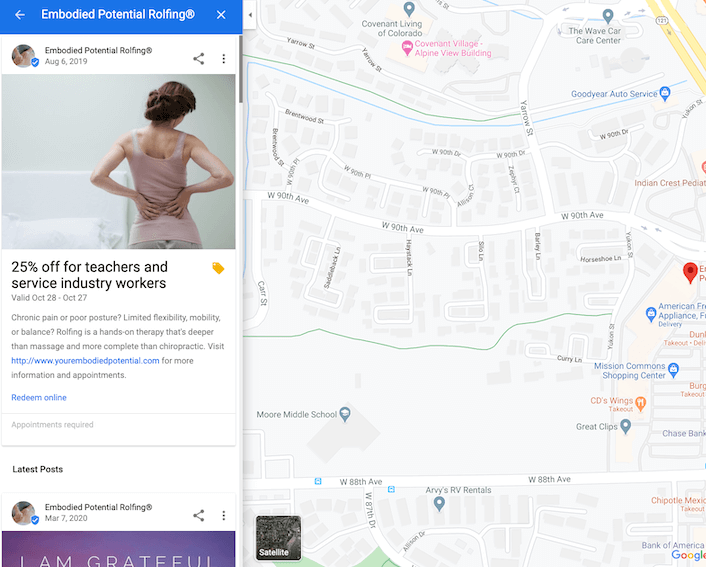Click the Great Clips map pin
706x567 pixels.
[x=625, y=426]
